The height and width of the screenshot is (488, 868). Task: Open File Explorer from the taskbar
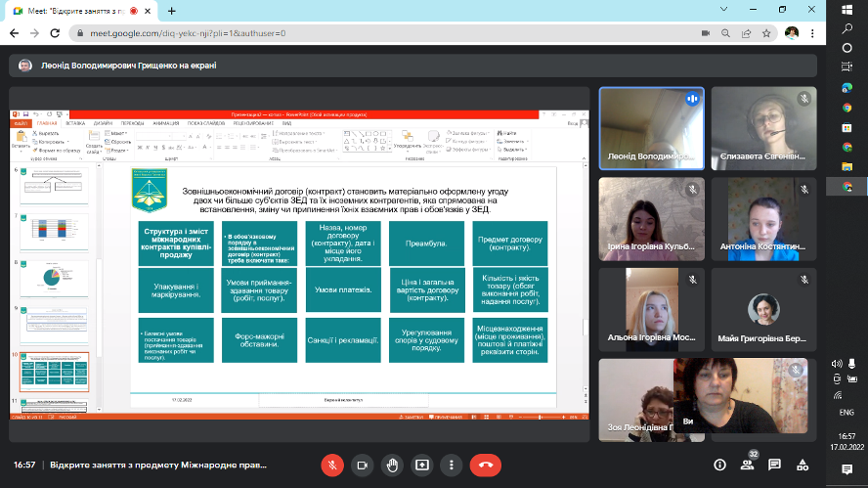click(x=846, y=166)
